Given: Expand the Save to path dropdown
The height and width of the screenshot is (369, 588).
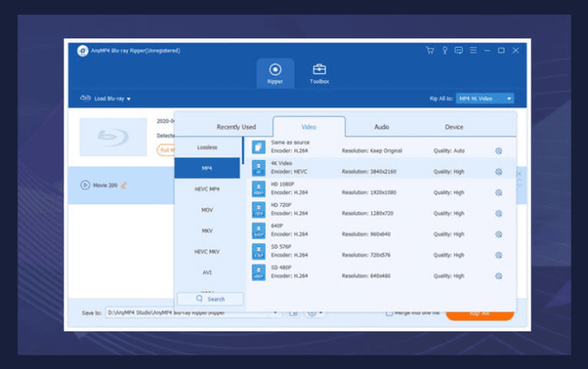Looking at the screenshot, I should click(275, 313).
